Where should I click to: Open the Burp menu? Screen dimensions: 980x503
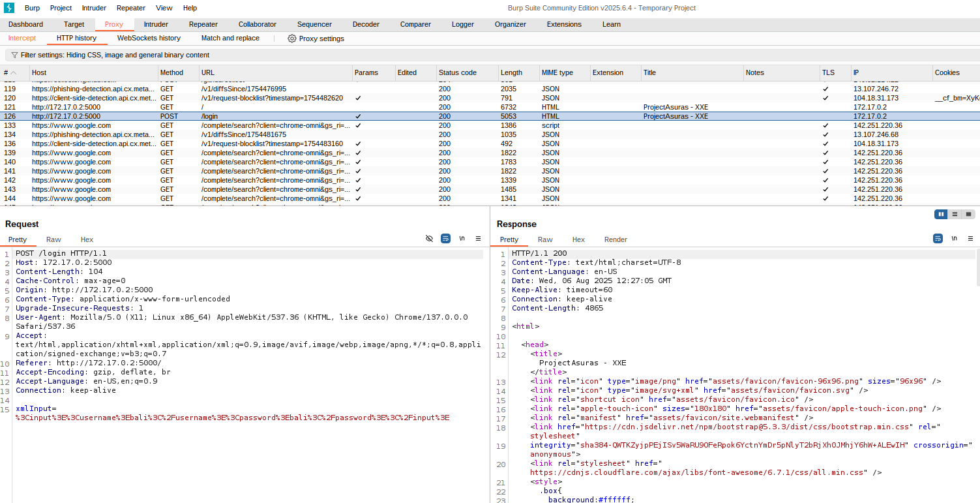32,8
